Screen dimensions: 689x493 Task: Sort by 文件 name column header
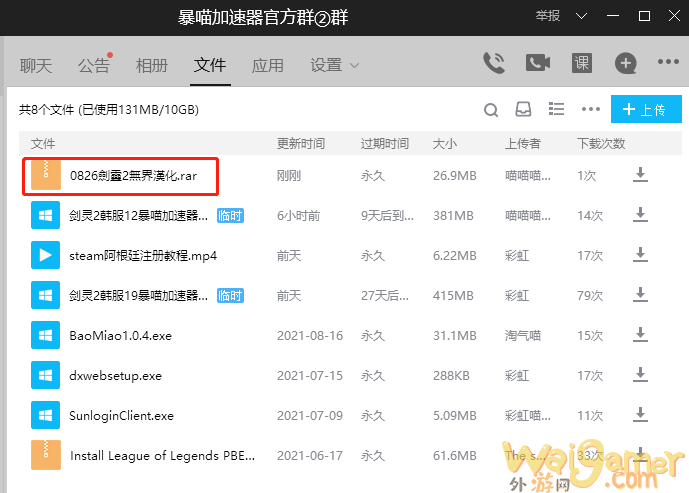coord(43,143)
